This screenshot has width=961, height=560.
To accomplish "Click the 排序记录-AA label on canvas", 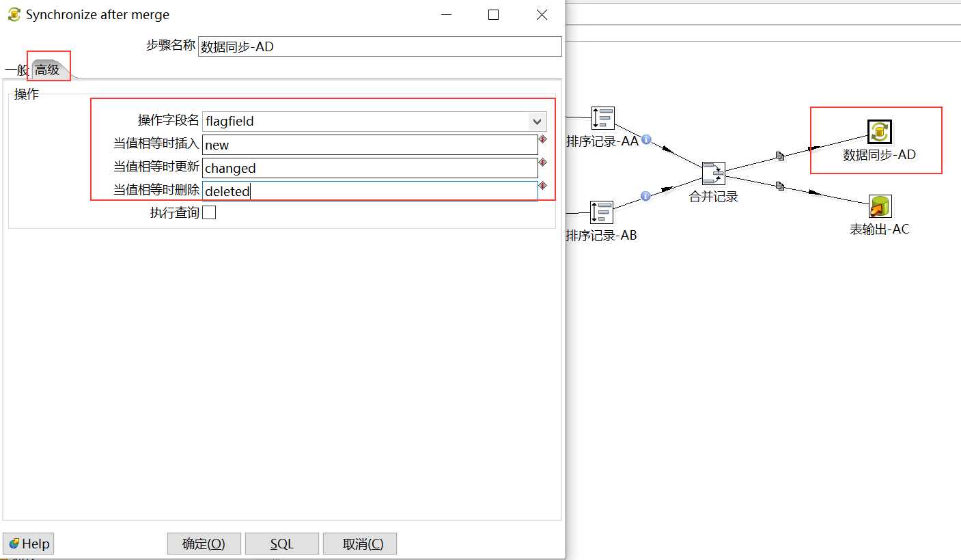I will coord(602,141).
